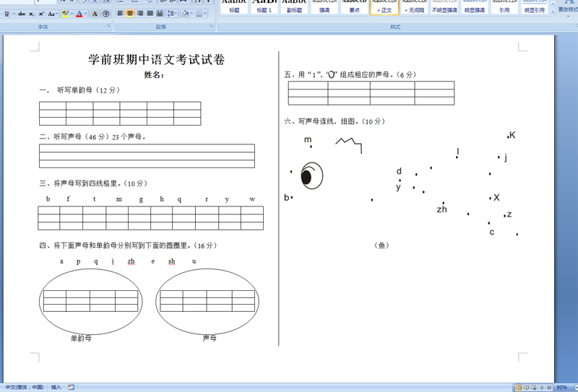The height and width of the screenshot is (392, 578).
Task: Apply the 要点 style
Action: click(354, 6)
